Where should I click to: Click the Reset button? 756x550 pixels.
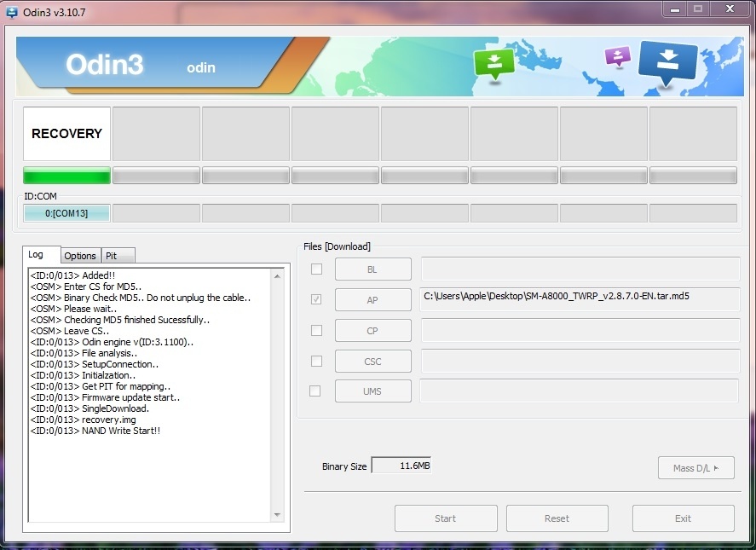(x=557, y=518)
